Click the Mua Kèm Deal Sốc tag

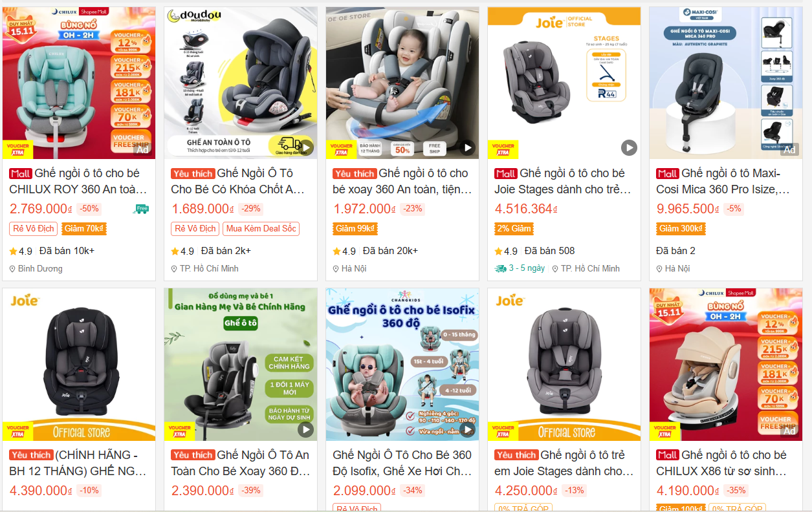261,229
